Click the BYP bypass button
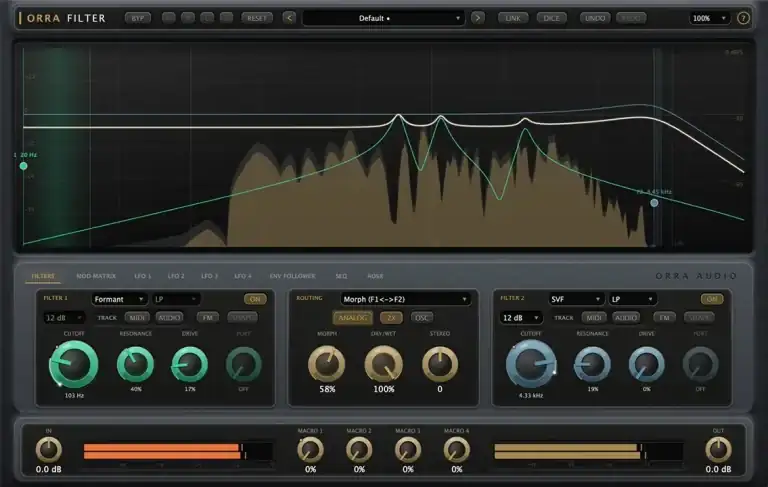The height and width of the screenshot is (487, 768). (138, 18)
